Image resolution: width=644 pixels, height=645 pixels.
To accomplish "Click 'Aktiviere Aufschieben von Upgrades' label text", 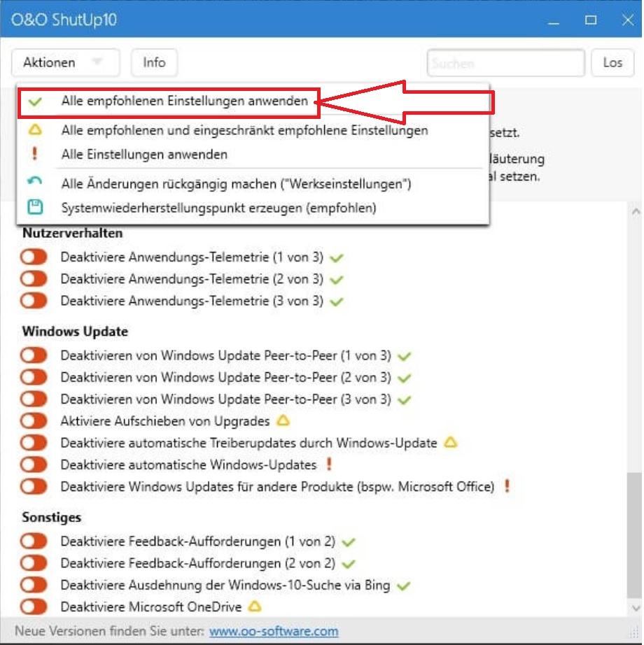I will pyautogui.click(x=165, y=421).
